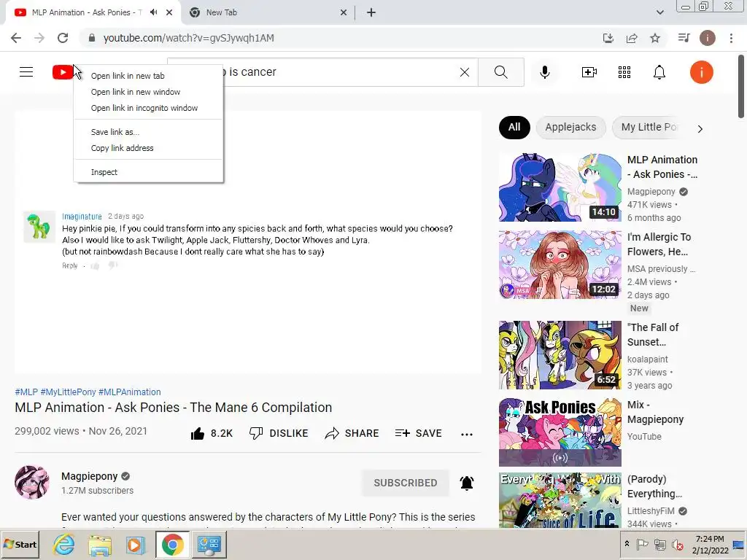Viewport: 747px width, 560px height.
Task: Select the Applejacks filter chip
Action: point(570,127)
